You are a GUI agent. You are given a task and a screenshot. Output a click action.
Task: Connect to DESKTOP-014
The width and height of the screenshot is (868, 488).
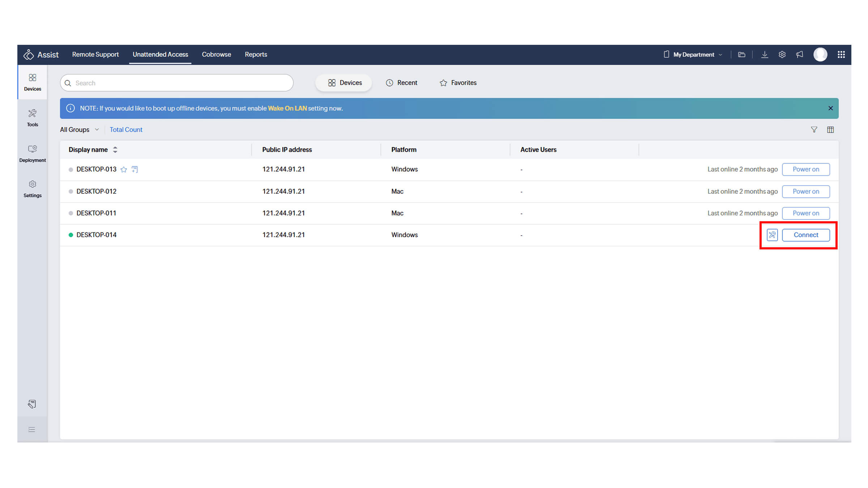coord(805,235)
